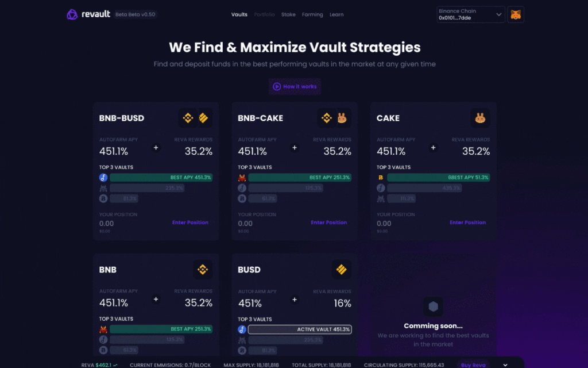588x368 pixels.
Task: Switch to the Portfolio tab
Action: 264,14
